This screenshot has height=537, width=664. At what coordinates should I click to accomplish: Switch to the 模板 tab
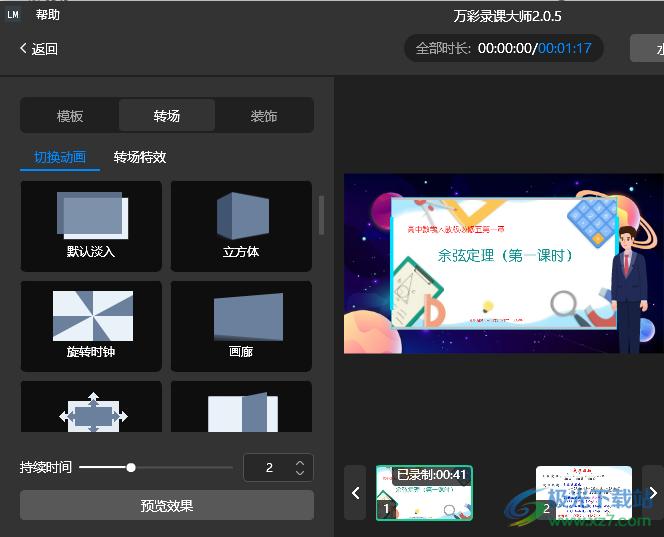coord(70,116)
